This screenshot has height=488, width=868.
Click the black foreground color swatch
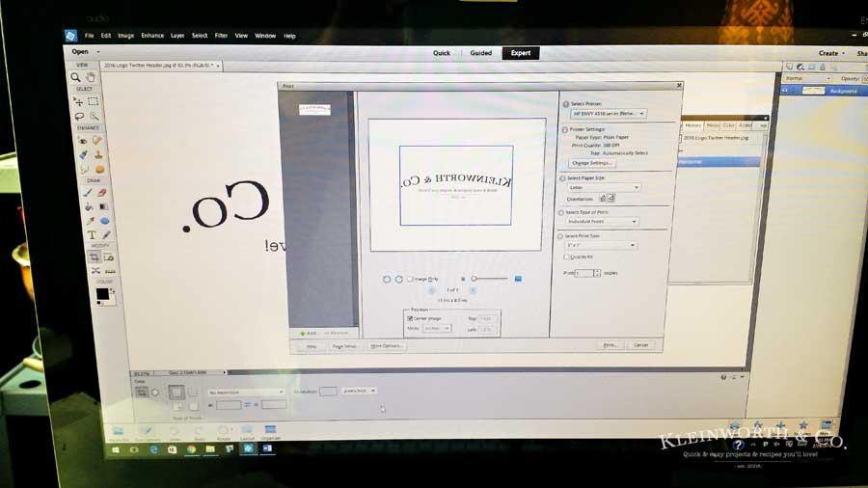(x=102, y=294)
